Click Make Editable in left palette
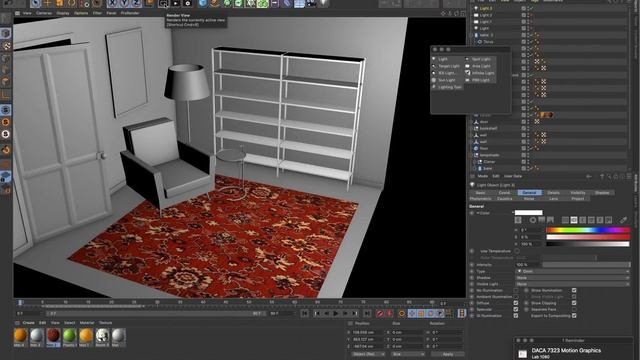 6,18
